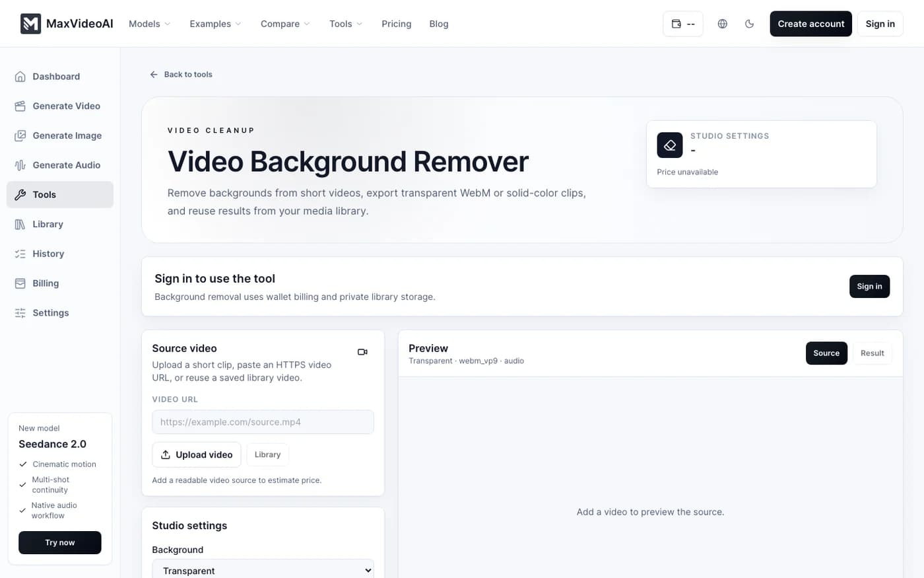Screen dimensions: 924x578
Task: Click Sign in on the tool banner
Action: (x=869, y=286)
